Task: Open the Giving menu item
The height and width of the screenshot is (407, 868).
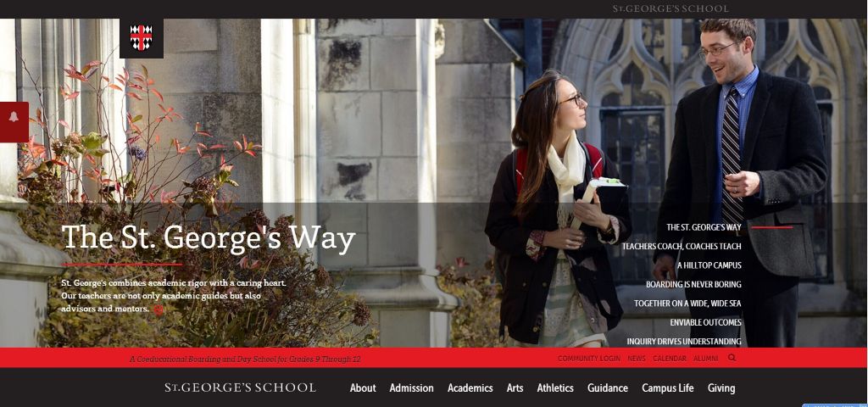Action: click(x=721, y=388)
